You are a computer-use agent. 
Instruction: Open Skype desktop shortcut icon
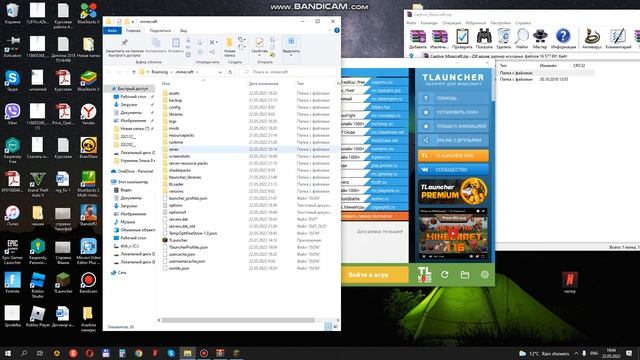[x=12, y=80]
